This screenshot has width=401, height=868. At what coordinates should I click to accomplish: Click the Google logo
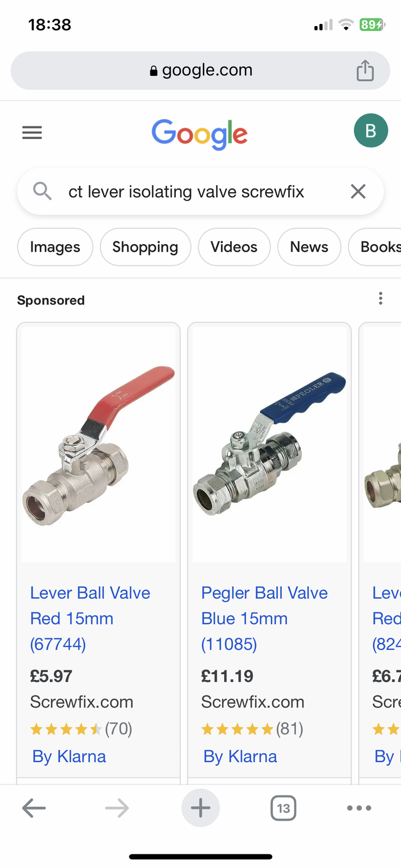pos(200,133)
